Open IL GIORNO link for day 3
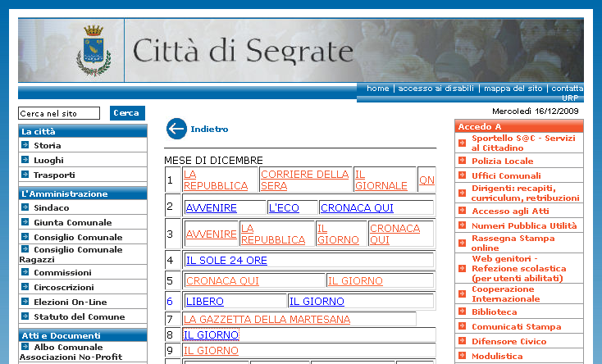The height and width of the screenshot is (364, 602). 338,234
